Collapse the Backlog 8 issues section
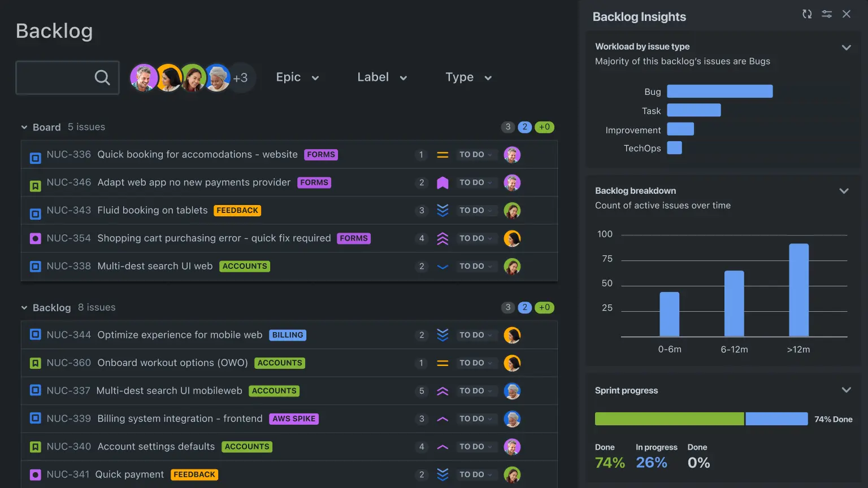The height and width of the screenshot is (488, 868). tap(24, 308)
